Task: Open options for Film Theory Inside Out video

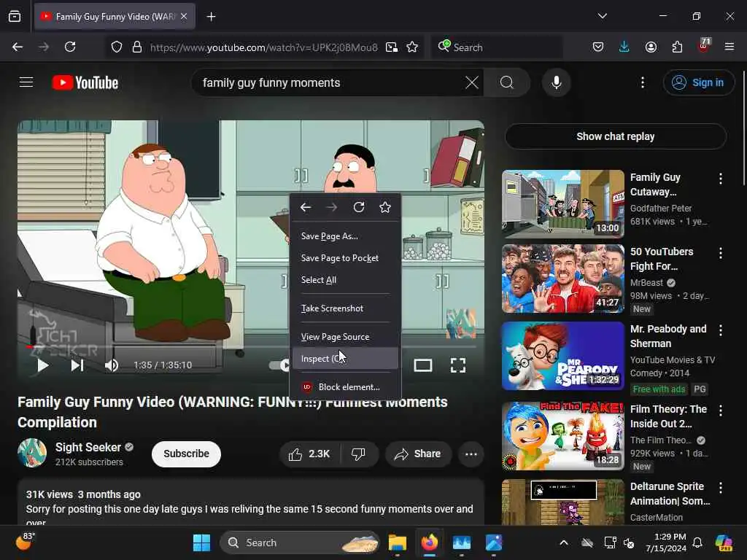Action: pos(720,411)
